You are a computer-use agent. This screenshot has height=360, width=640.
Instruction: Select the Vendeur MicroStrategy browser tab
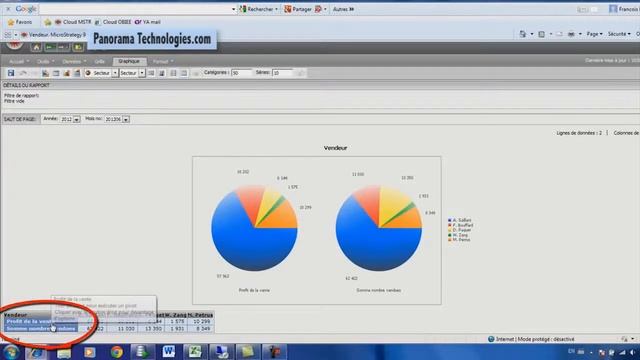click(53, 35)
